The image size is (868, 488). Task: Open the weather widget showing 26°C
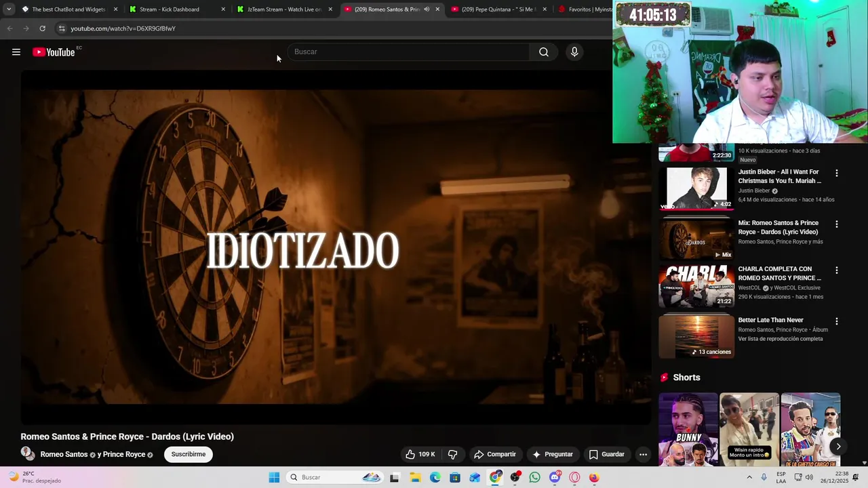(x=34, y=477)
